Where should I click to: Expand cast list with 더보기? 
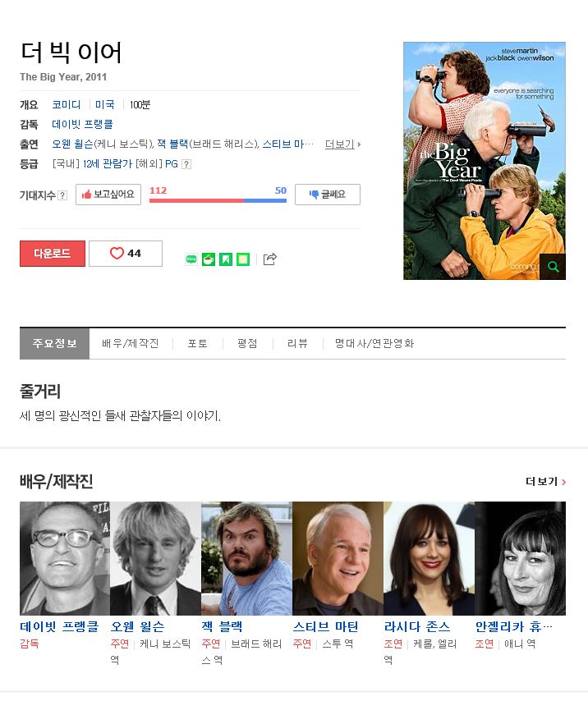pos(342,144)
